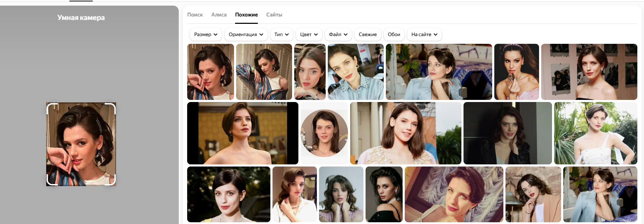
Task: Open the first result with hand near face
Action: tap(211, 72)
